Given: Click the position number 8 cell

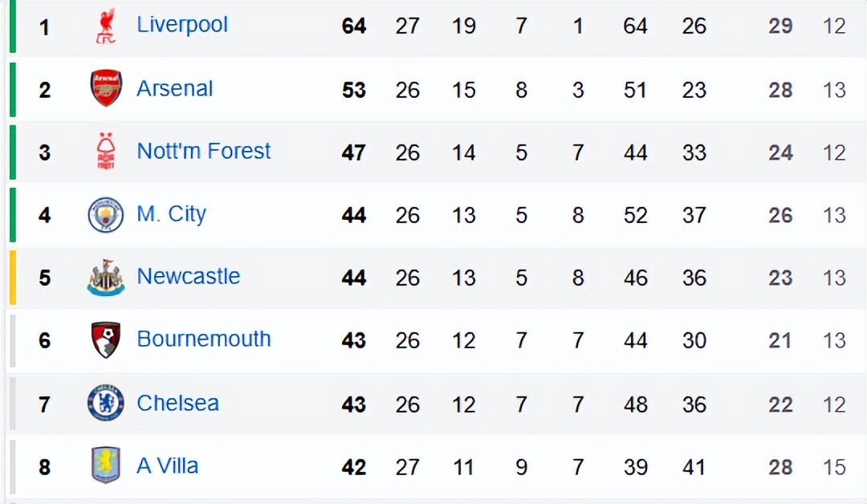Looking at the screenshot, I should pyautogui.click(x=45, y=468).
